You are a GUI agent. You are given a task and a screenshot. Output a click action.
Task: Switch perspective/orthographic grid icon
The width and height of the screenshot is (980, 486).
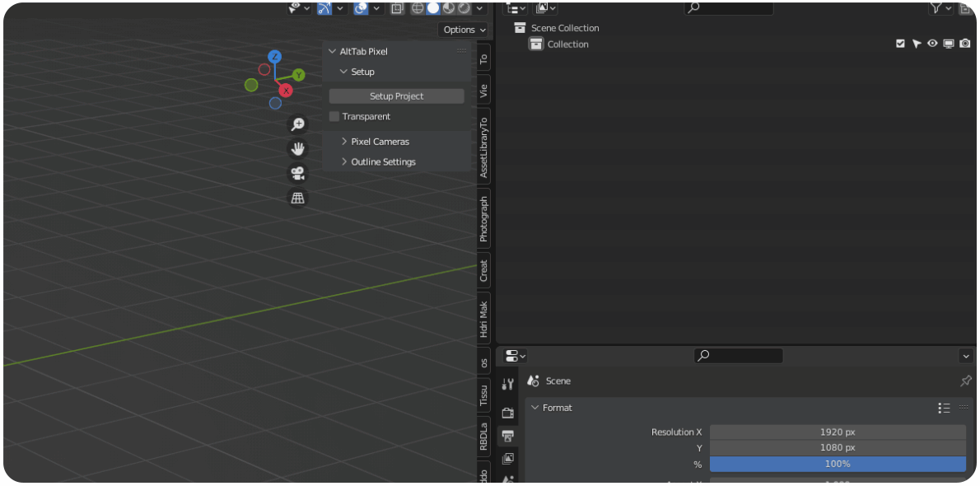(298, 198)
